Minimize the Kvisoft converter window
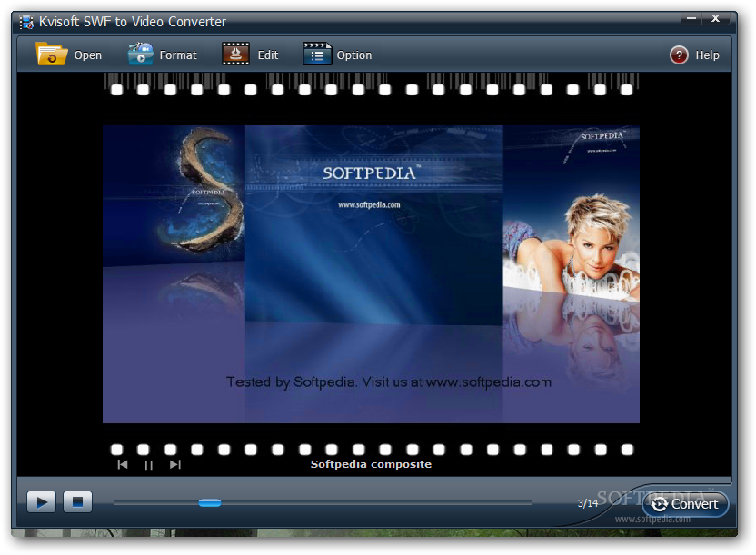Viewport: 756px width, 555px height. (x=691, y=19)
